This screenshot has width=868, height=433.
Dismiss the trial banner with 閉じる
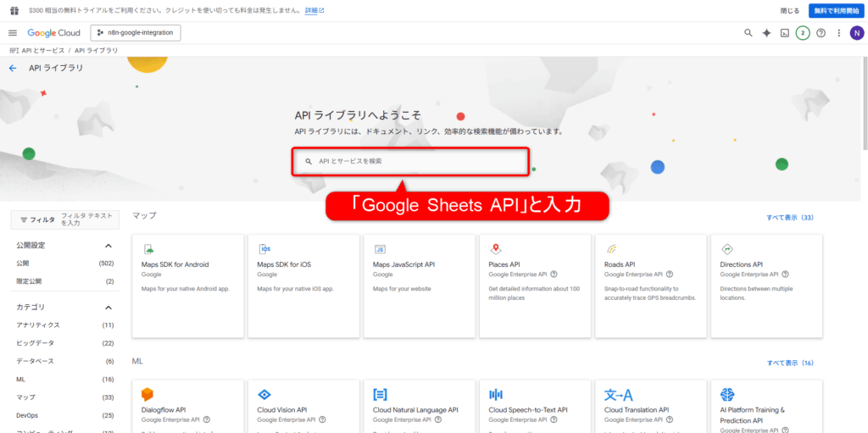[789, 10]
